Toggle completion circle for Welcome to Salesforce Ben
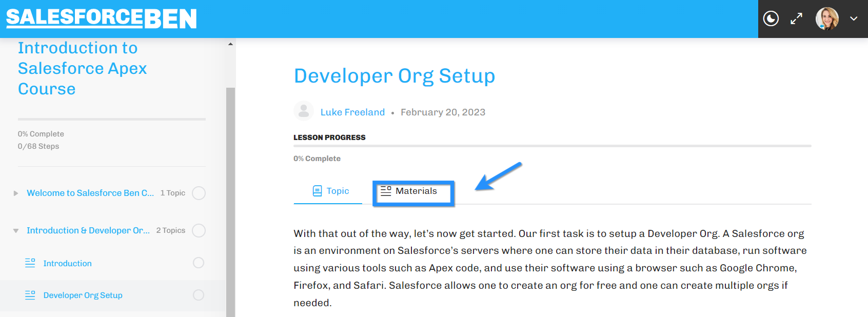Screen dimensions: 868x317 click(x=199, y=193)
